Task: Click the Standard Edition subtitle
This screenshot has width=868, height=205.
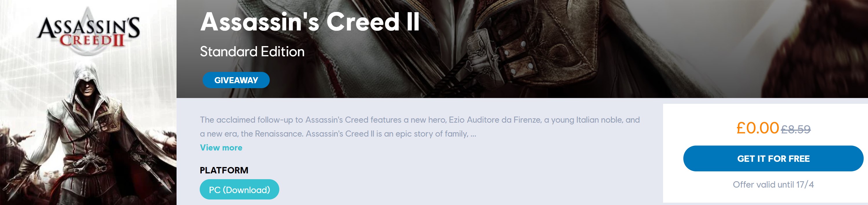Action: 252,52
